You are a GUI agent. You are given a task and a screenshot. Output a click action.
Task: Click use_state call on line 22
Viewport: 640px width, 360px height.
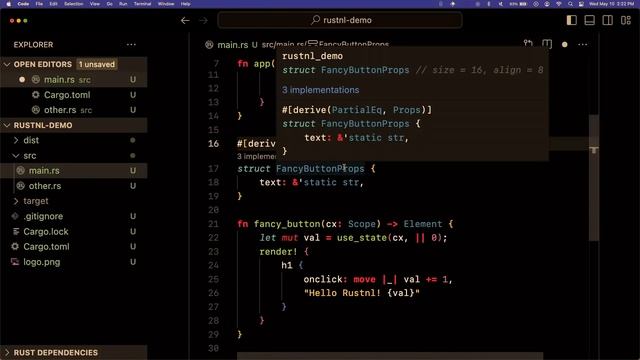pyautogui.click(x=362, y=238)
